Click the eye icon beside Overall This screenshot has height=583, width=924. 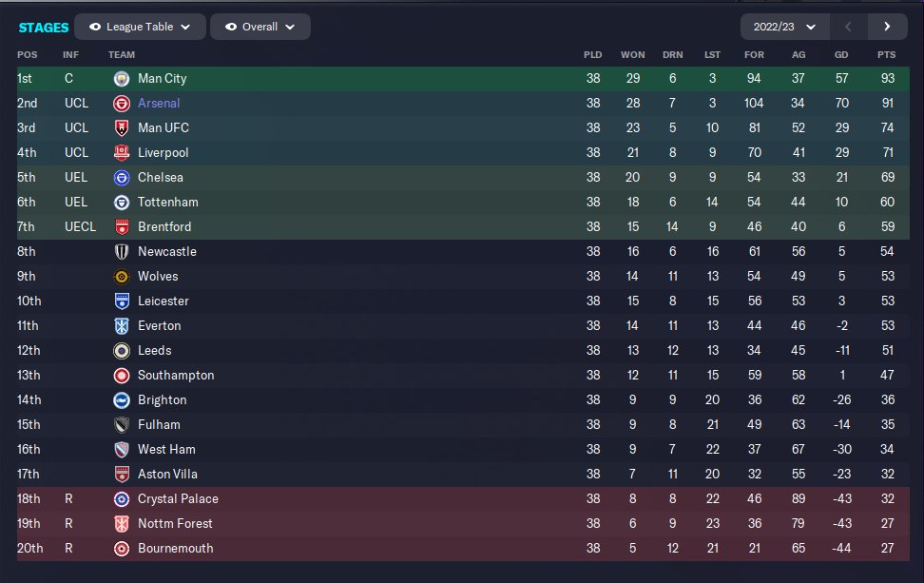(231, 27)
